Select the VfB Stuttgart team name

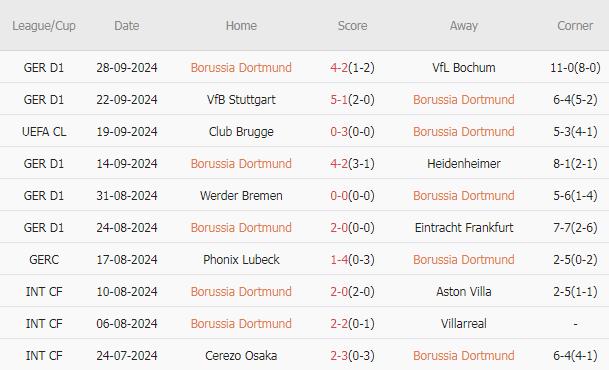[x=241, y=100]
